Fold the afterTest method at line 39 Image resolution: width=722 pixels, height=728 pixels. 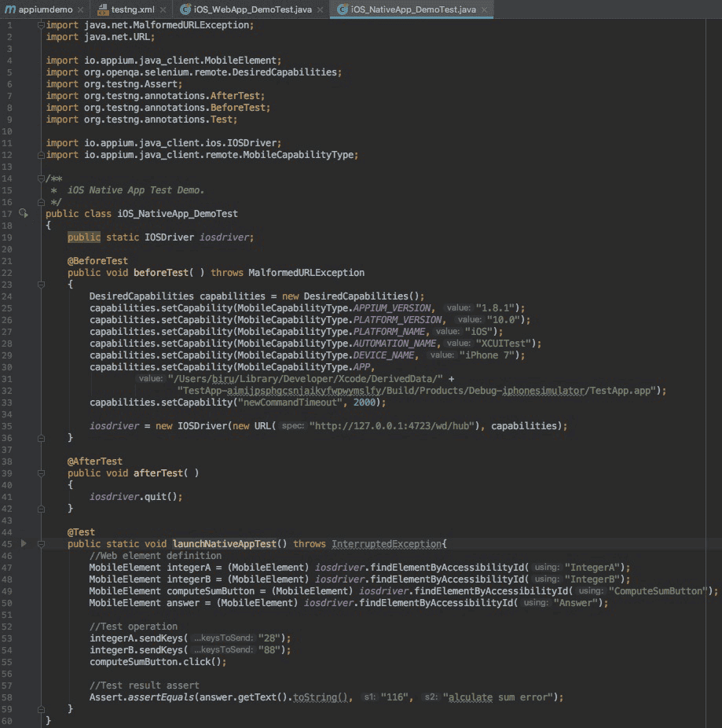41,473
